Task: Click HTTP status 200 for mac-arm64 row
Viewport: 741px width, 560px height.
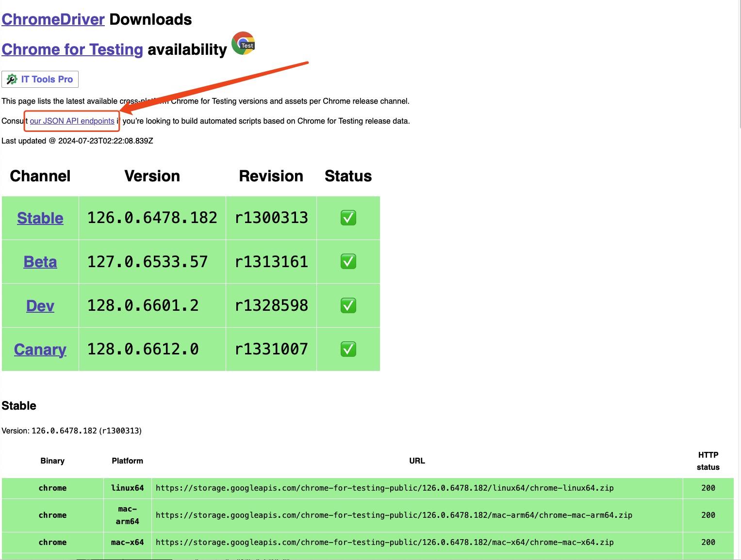Action: tap(708, 515)
